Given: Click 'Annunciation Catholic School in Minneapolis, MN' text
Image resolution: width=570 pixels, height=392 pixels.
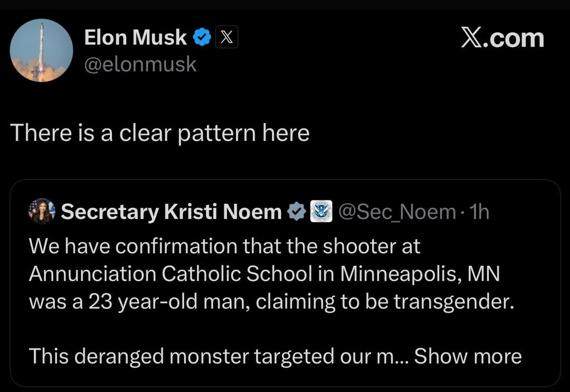Looking at the screenshot, I should 264,274.
